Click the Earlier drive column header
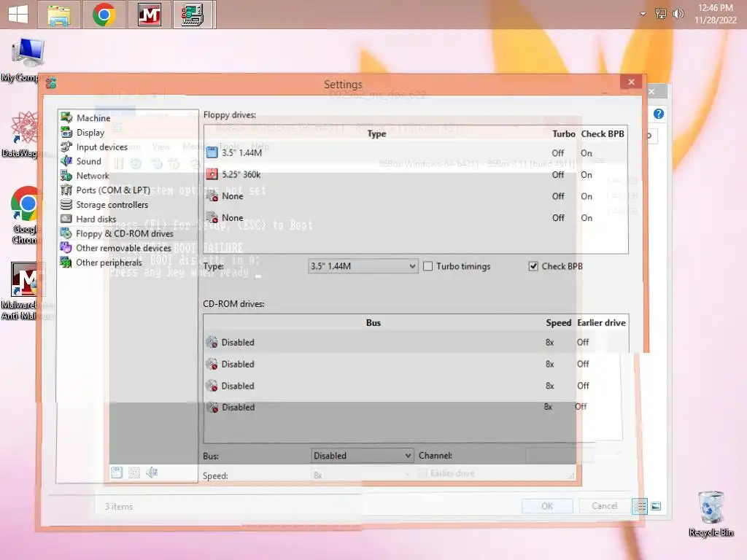 tap(601, 322)
